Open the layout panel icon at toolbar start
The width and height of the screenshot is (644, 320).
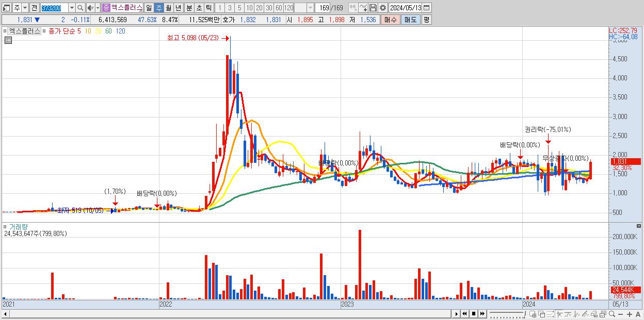(7, 8)
